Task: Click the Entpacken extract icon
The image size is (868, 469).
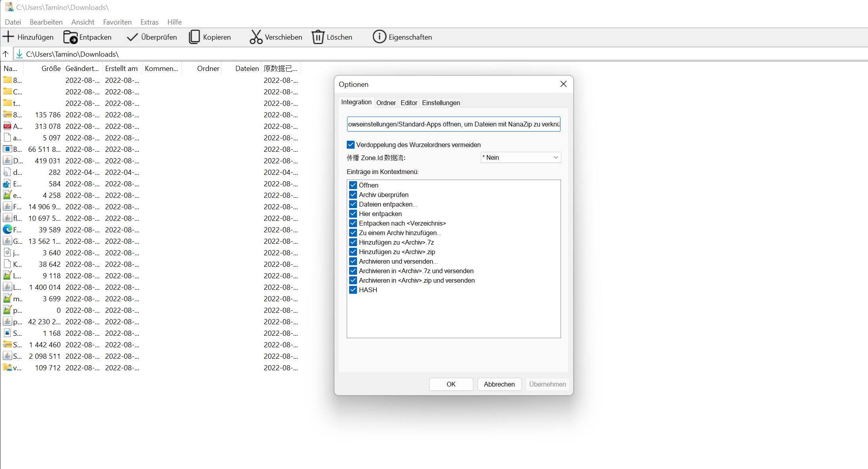Action: pos(71,37)
